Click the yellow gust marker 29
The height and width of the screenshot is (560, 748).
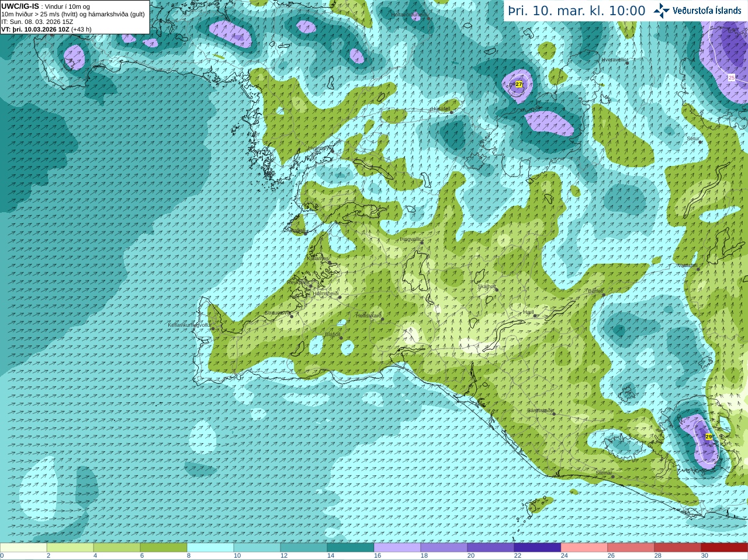709,437
